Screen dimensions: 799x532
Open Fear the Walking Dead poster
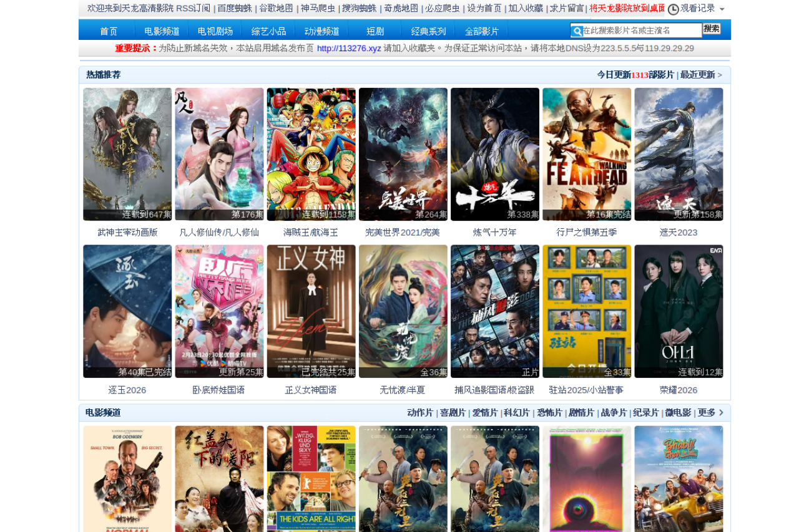pos(586,154)
